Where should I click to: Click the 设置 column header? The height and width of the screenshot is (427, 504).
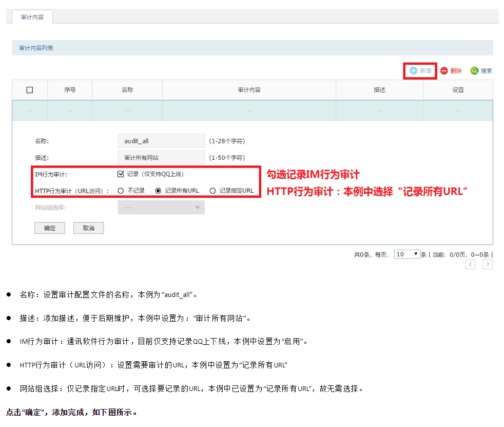point(458,90)
